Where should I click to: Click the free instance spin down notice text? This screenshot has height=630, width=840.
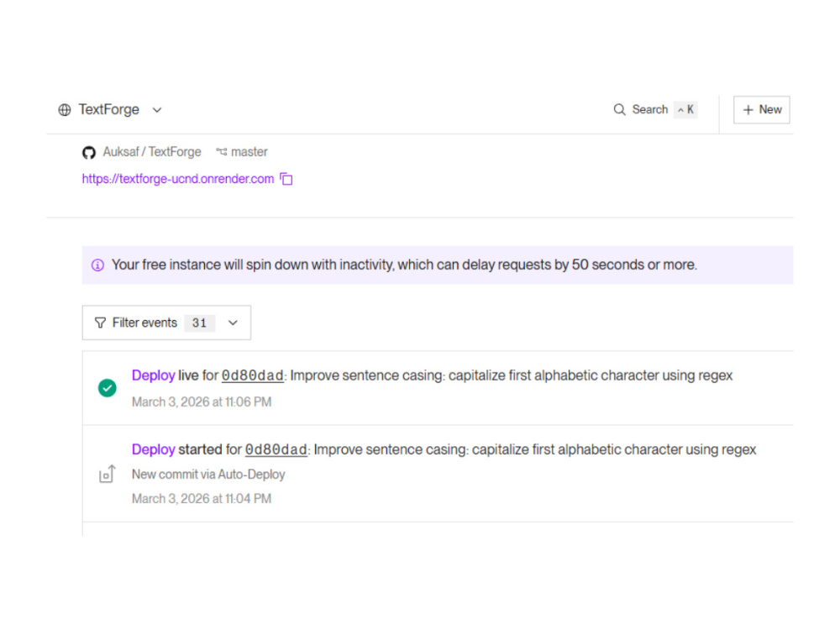pyautogui.click(x=405, y=265)
